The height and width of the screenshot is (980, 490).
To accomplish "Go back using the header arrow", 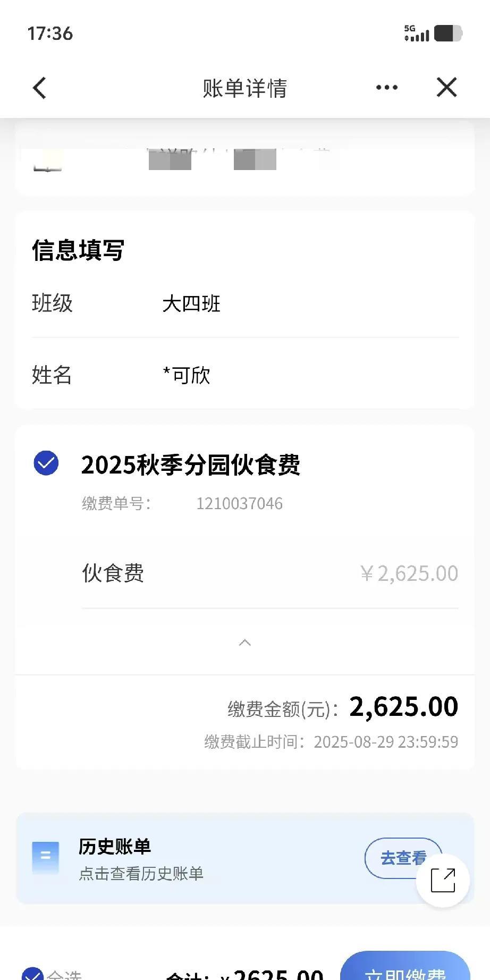I will [40, 88].
